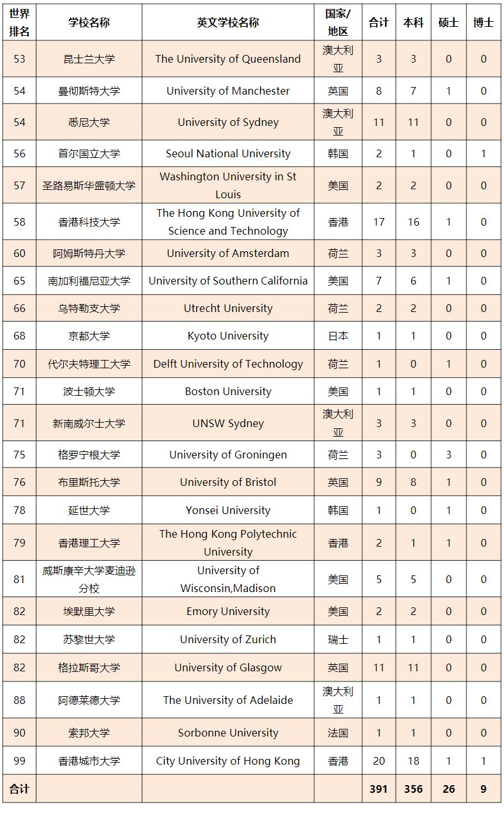
Task: Select the '阿姆斯特丹大学' cell
Action: [x=89, y=253]
